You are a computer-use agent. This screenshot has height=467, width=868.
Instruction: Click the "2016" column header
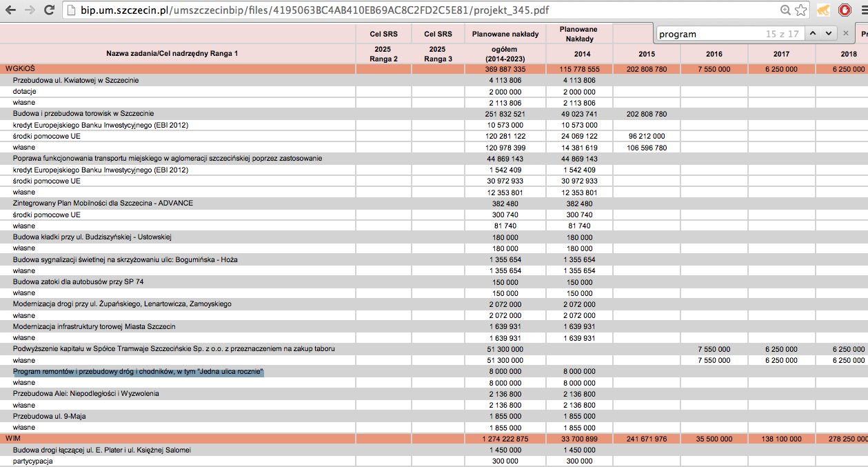714,54
